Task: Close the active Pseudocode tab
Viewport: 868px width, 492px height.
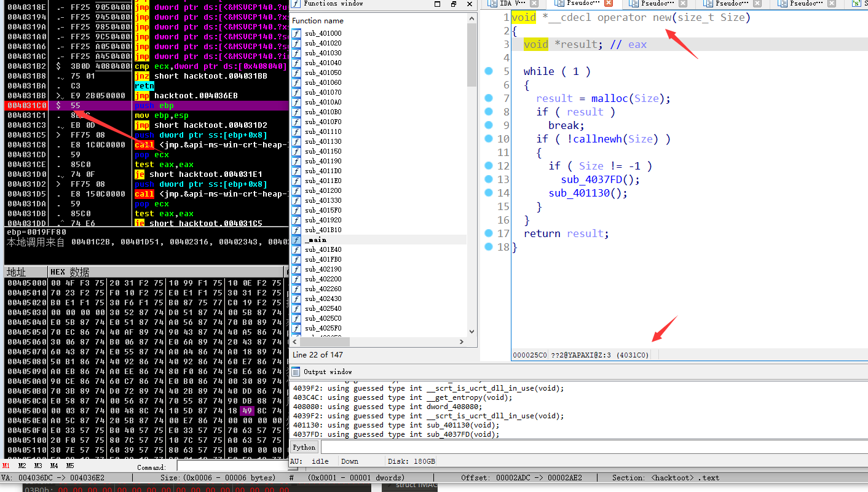Action: point(608,4)
